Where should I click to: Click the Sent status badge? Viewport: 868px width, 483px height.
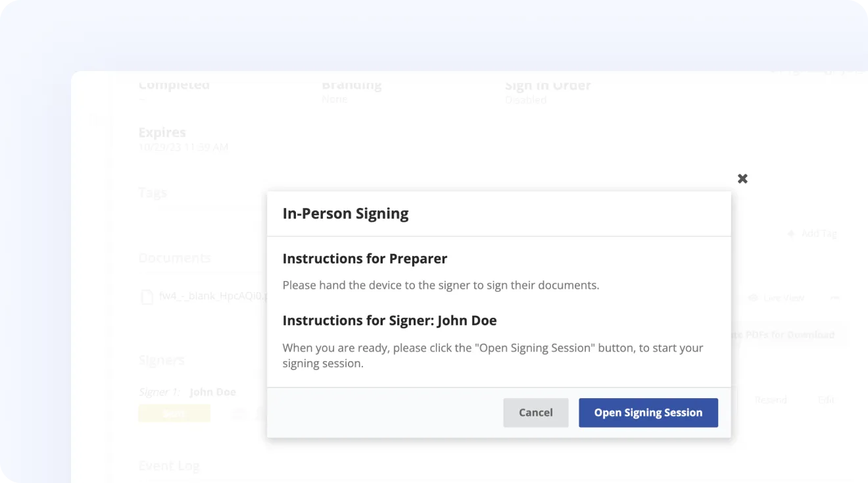coord(174,413)
